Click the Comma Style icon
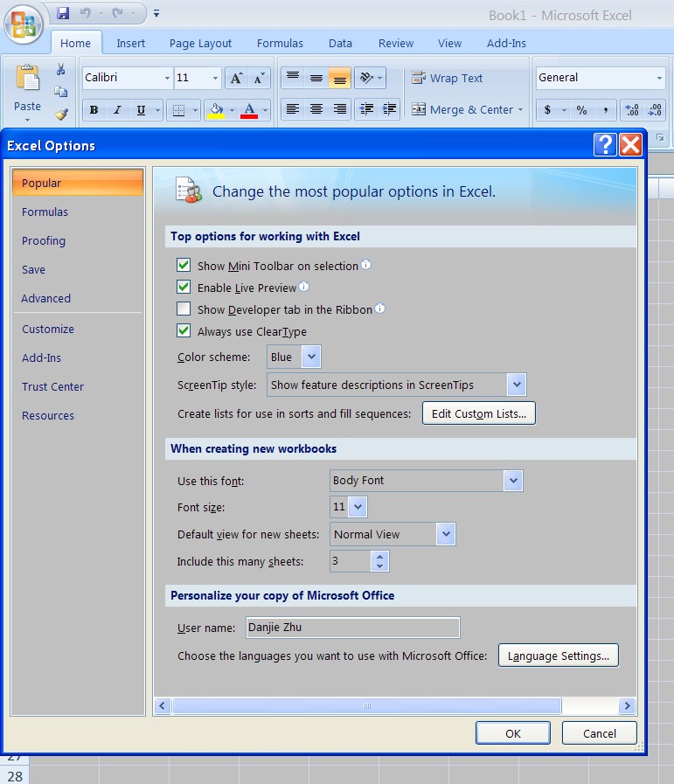Image resolution: width=674 pixels, height=784 pixels. [605, 110]
